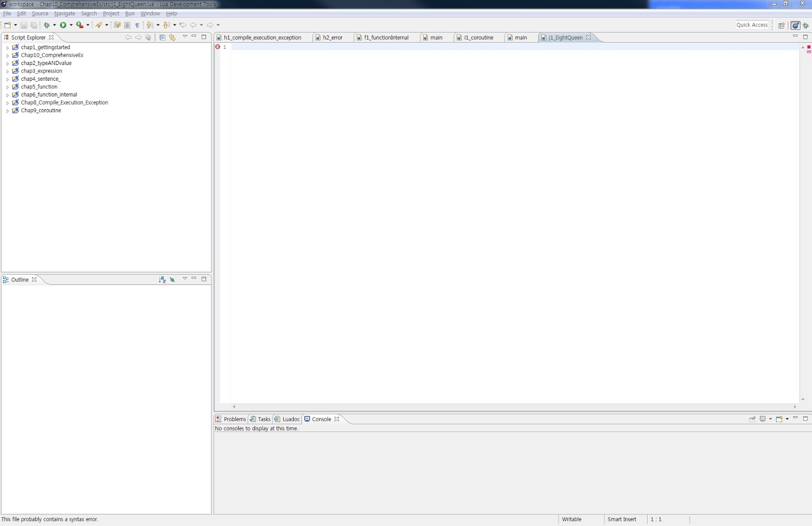
Task: Click the New file toolbar icon
Action: click(7, 25)
